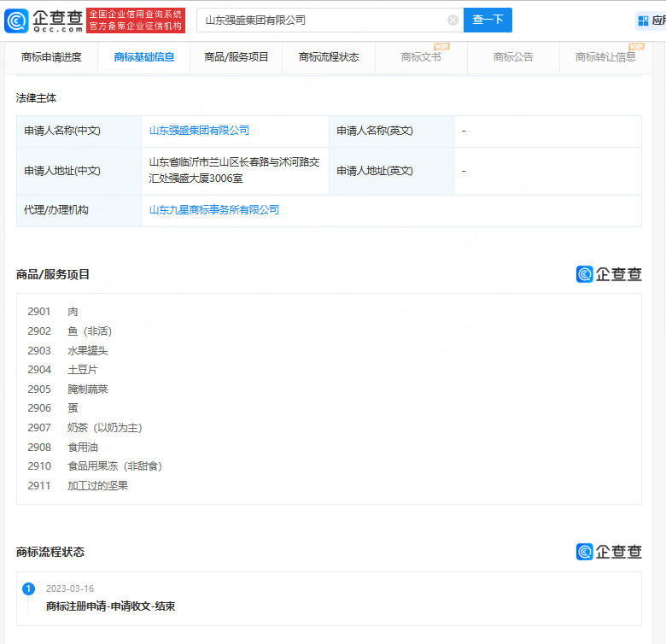666x644 pixels.
Task: Switch to 商品/服务项目 tab
Action: [x=237, y=57]
